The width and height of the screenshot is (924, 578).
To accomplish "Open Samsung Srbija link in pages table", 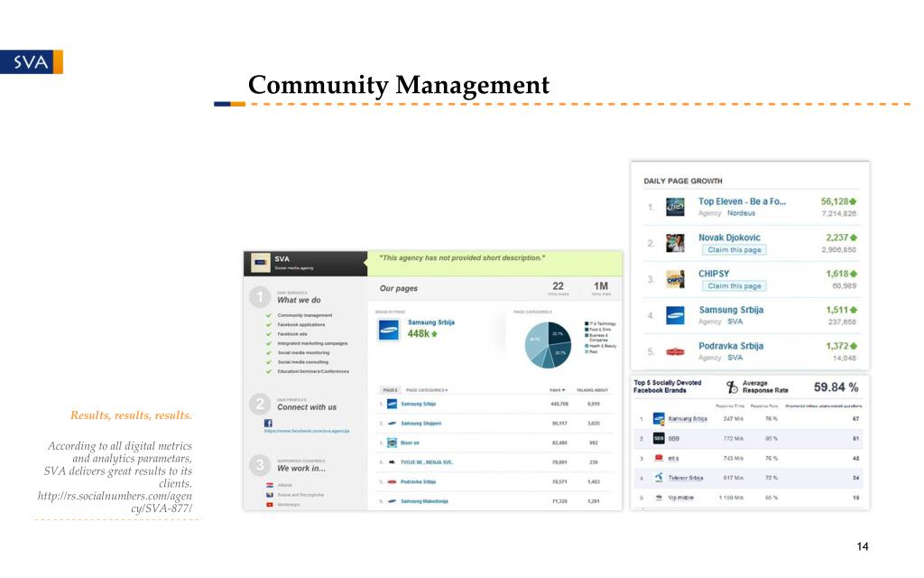I will [x=418, y=404].
